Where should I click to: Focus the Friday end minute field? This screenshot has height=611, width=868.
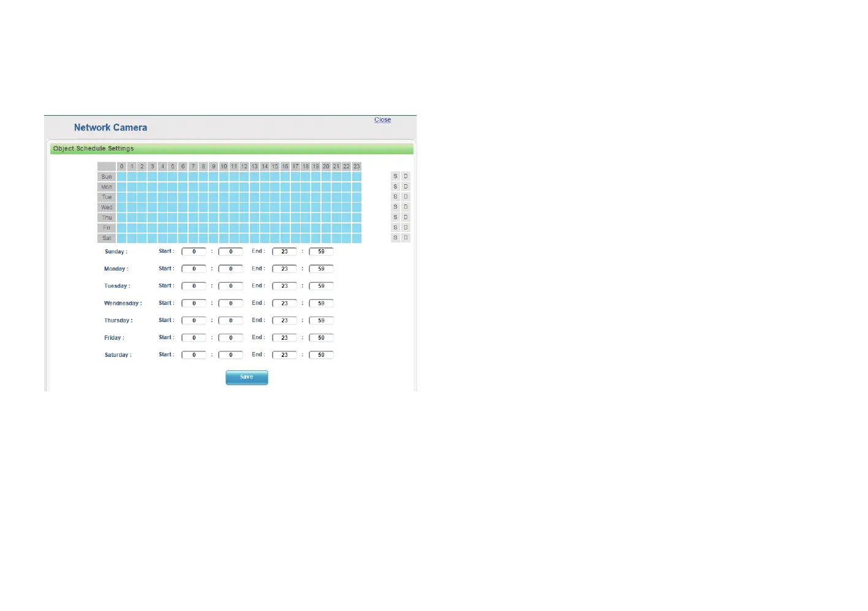tap(322, 337)
